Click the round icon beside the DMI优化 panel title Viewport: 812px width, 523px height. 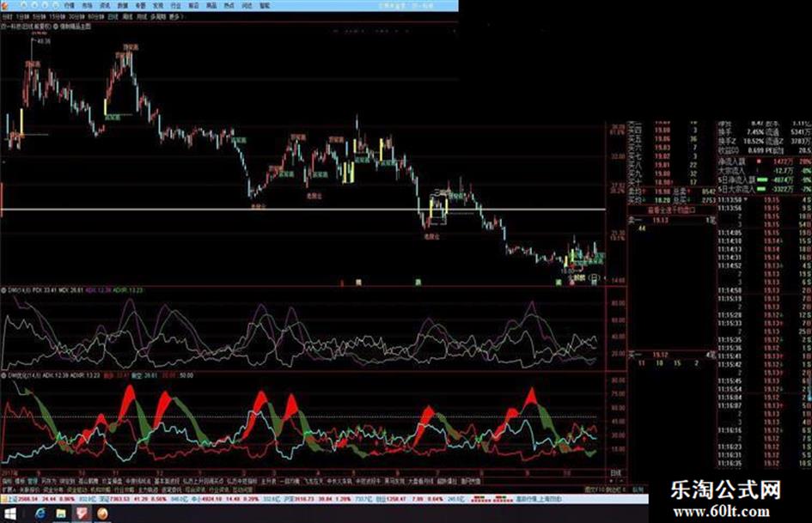click(x=3, y=375)
